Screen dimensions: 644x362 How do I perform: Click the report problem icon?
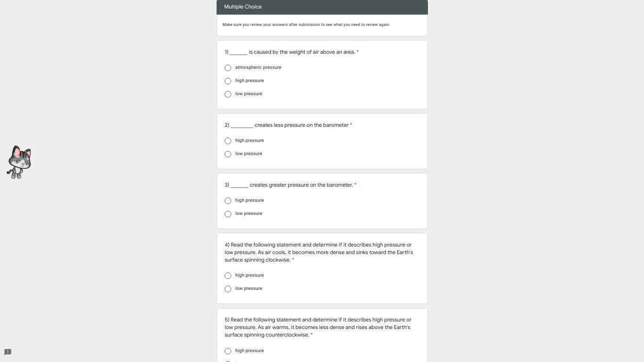pyautogui.click(x=8, y=352)
